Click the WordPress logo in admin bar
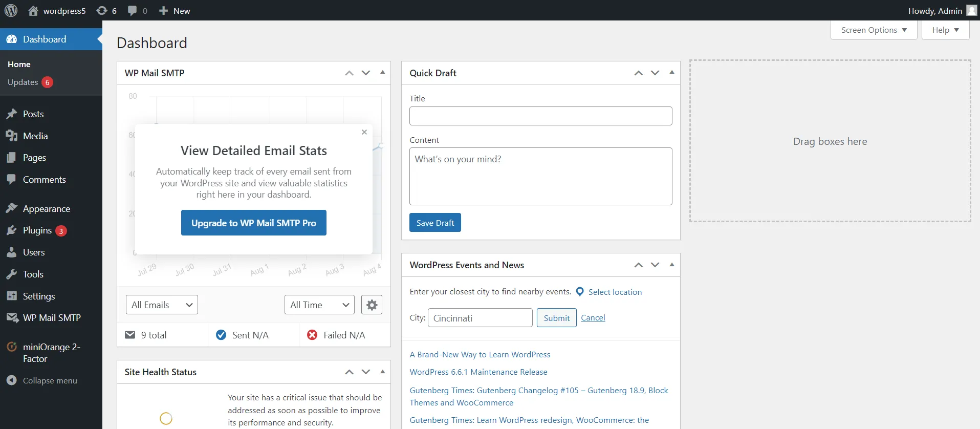Viewport: 980px width, 429px height. 11,10
